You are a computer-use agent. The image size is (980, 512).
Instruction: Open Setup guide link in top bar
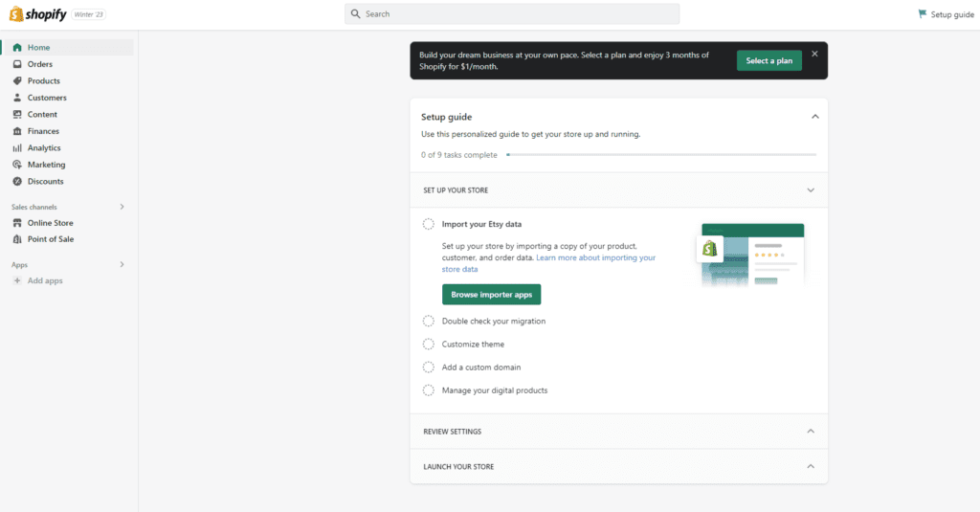click(946, 14)
